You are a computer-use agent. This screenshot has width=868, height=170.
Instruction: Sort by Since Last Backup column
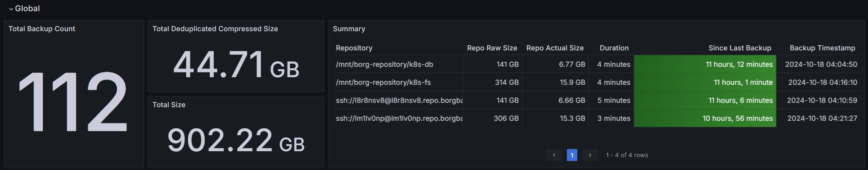(x=740, y=48)
